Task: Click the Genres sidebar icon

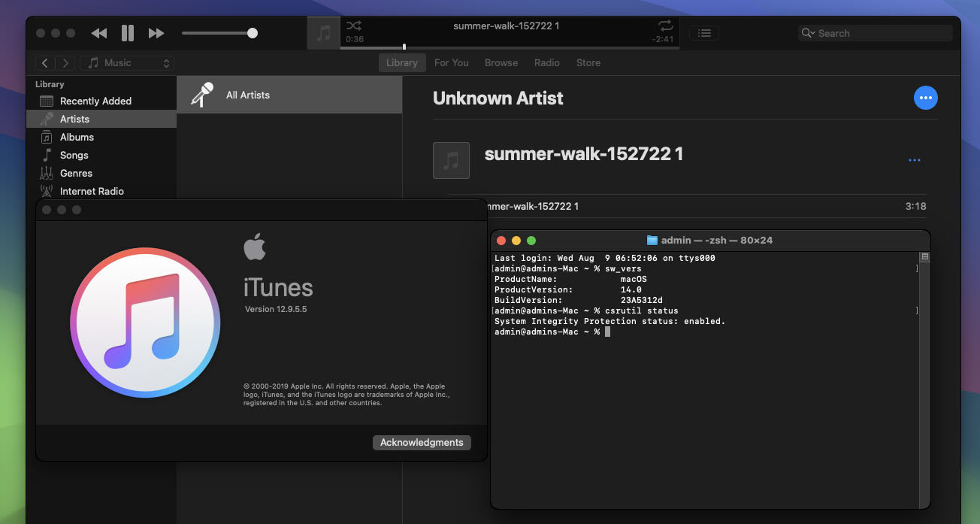Action: pos(47,173)
